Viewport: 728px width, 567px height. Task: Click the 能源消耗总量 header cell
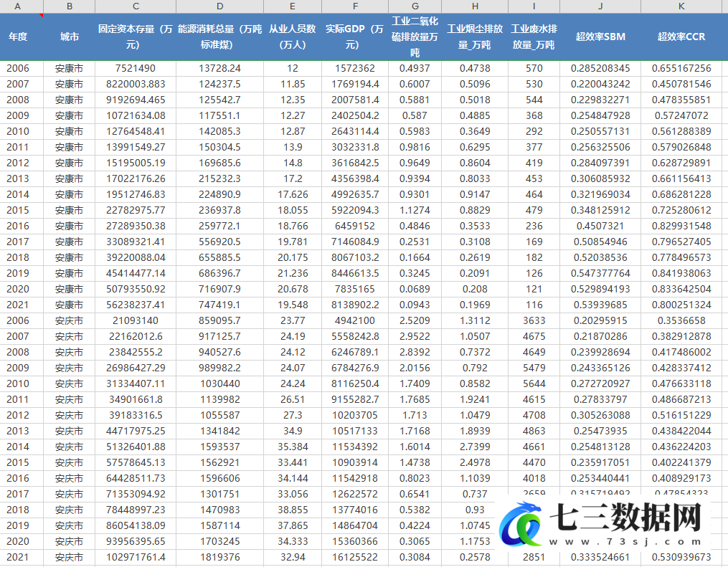click(219, 37)
